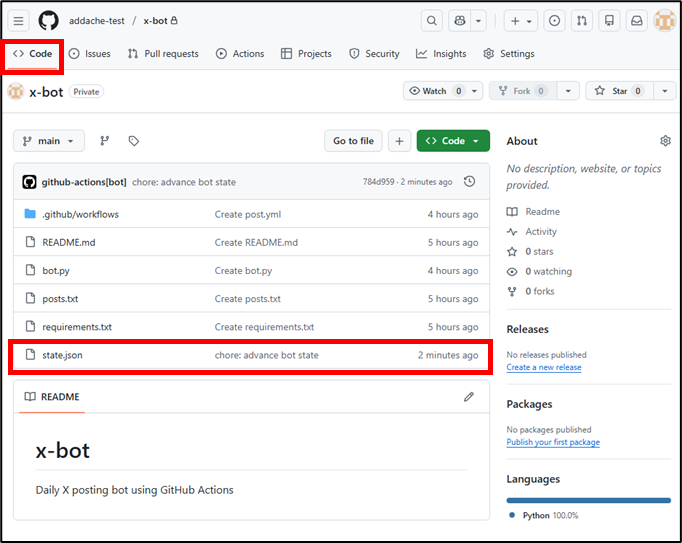
Task: Click the tags icon beside branches
Action: [x=133, y=141]
